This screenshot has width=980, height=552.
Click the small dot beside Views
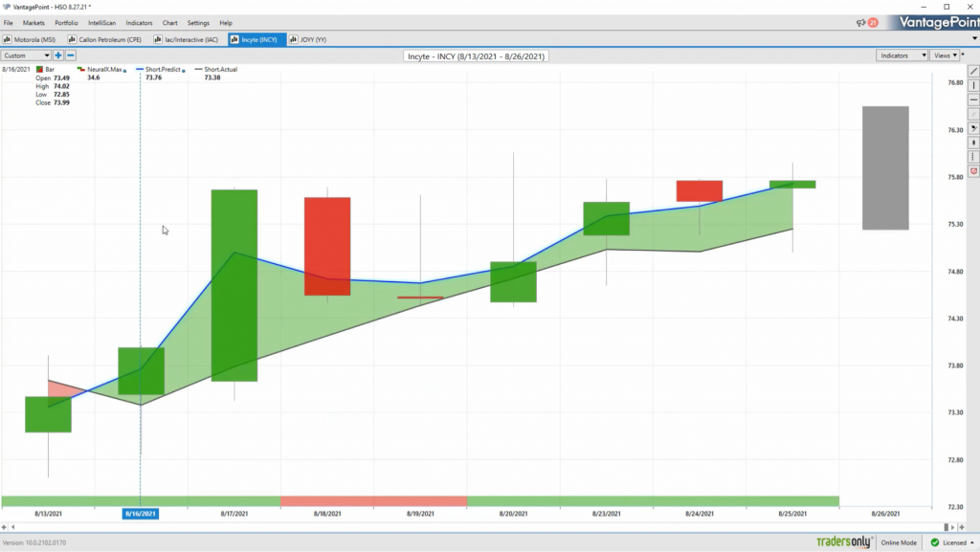[x=963, y=55]
